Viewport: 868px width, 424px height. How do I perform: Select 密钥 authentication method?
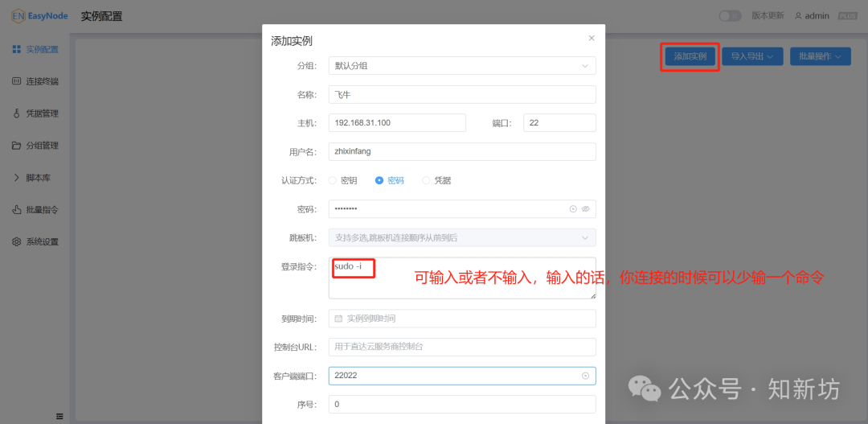pyautogui.click(x=343, y=180)
